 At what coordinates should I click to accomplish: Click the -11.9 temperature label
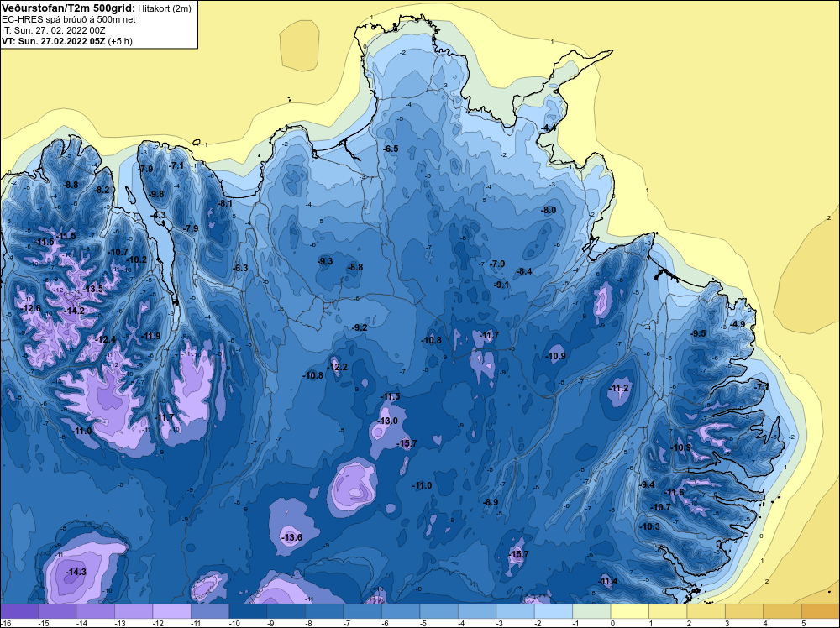[150, 336]
